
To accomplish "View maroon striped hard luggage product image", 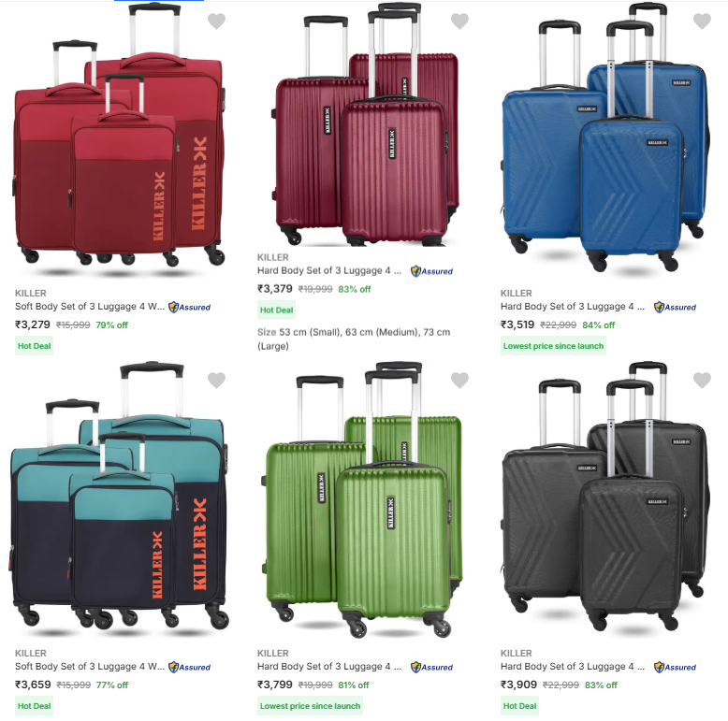I will point(364,124).
